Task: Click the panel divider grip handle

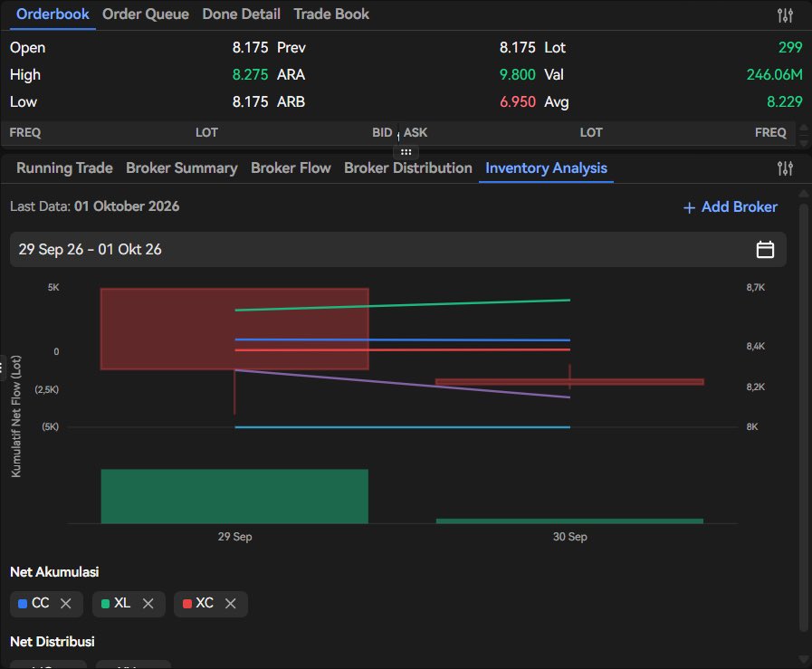Action: (406, 152)
